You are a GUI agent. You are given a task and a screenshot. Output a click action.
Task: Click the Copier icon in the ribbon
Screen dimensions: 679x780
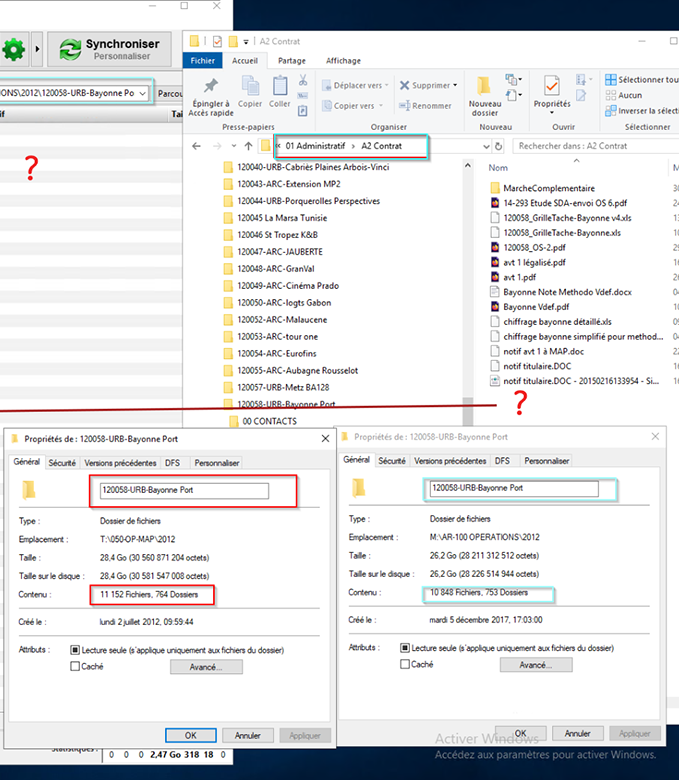tap(250, 92)
